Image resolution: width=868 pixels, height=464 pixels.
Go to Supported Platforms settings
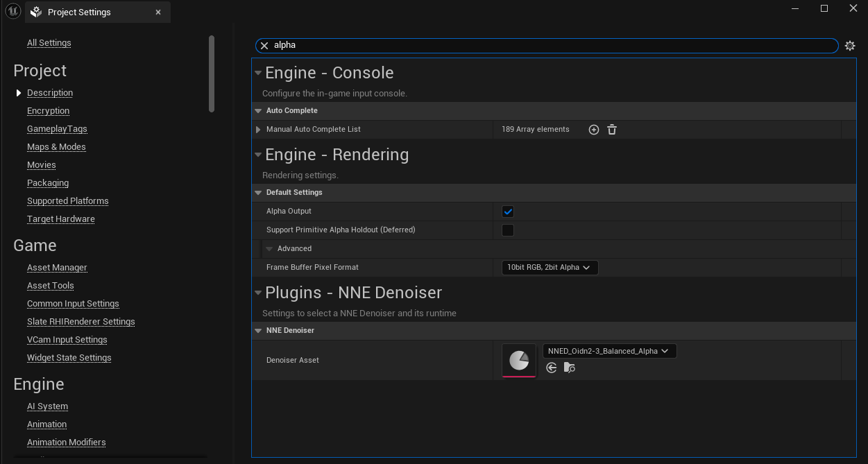pyautogui.click(x=67, y=201)
